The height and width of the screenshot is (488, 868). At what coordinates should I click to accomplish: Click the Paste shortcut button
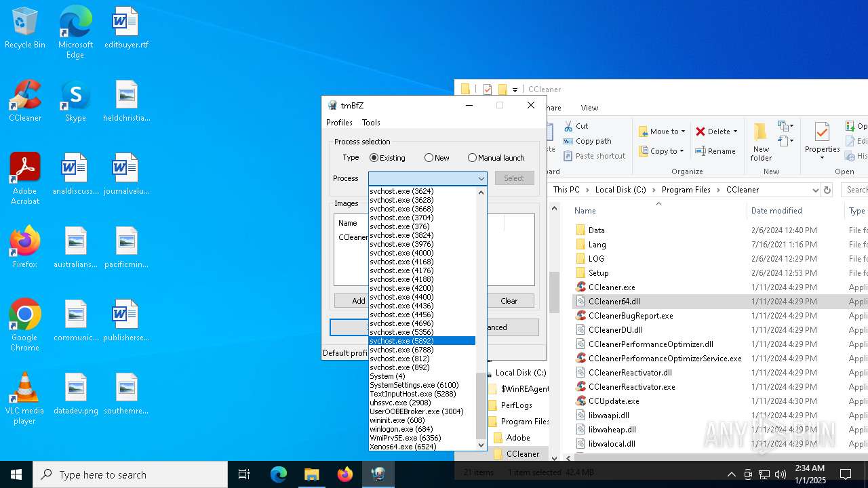click(593, 156)
